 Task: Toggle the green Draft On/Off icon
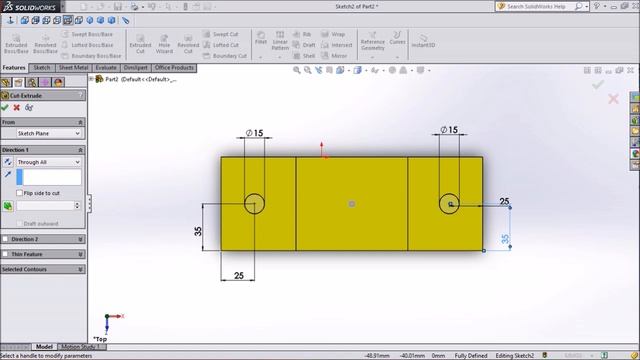tap(8, 206)
